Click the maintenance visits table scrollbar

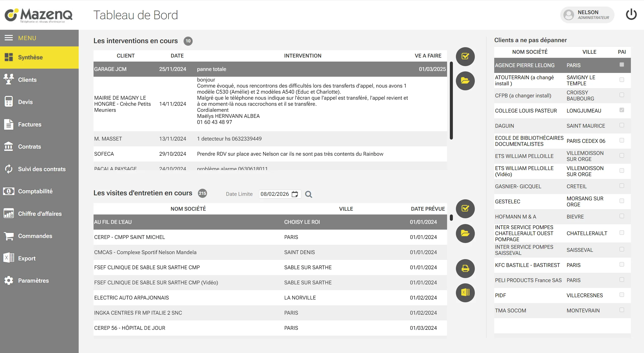click(x=451, y=218)
